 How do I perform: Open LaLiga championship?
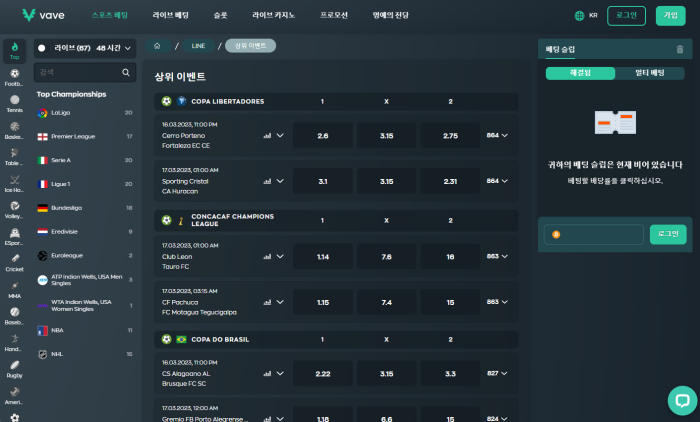[x=85, y=113]
